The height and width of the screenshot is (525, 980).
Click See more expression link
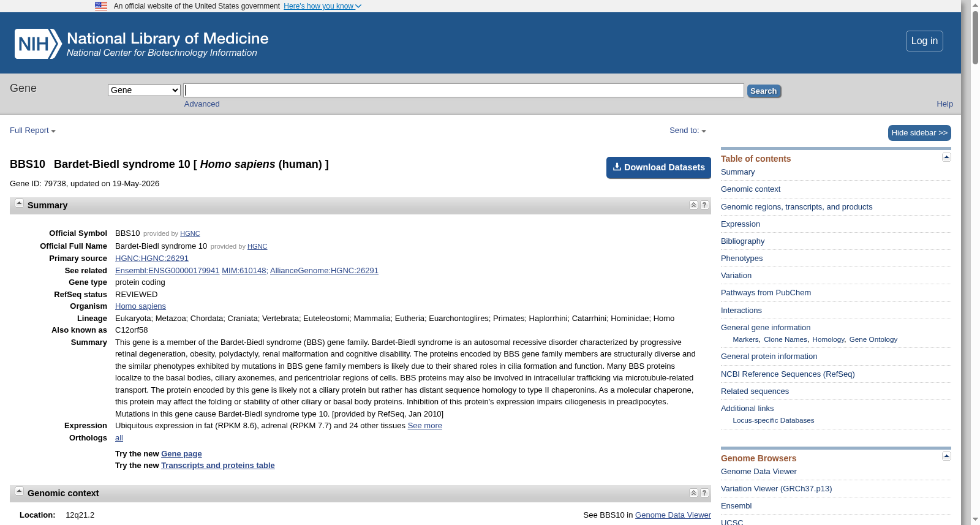coord(425,426)
